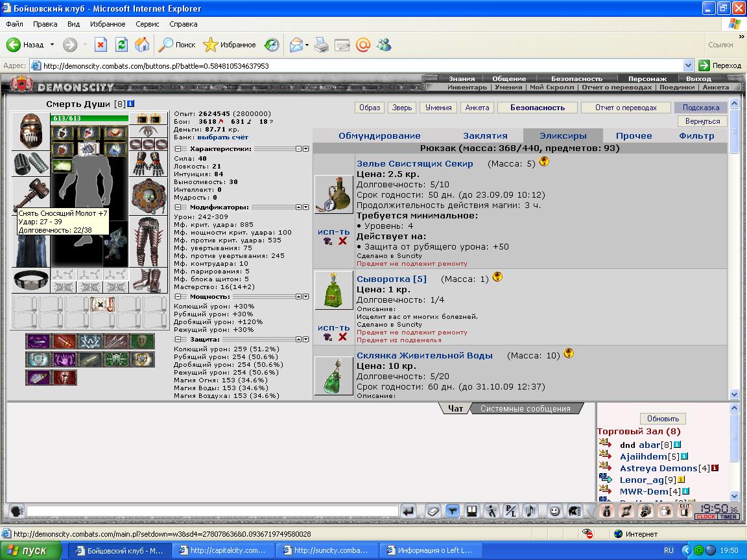
Task: Click the equipped black belt slot
Action: [x=30, y=281]
